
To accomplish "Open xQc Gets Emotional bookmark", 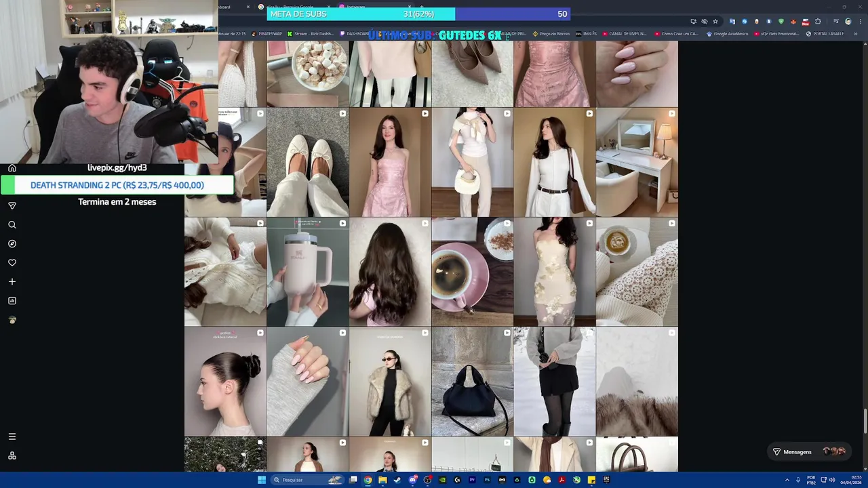I will pos(776,33).
